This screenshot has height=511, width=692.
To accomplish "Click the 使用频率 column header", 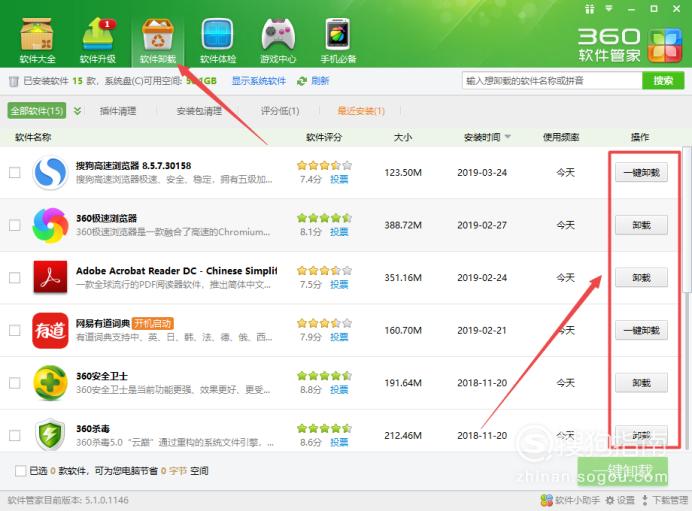I will [x=560, y=137].
